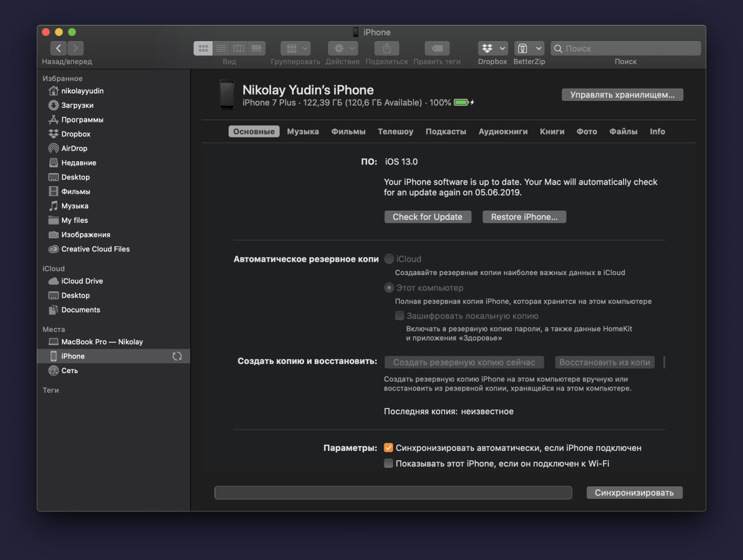Switch to list view mode
743x560 pixels.
pyautogui.click(x=221, y=48)
